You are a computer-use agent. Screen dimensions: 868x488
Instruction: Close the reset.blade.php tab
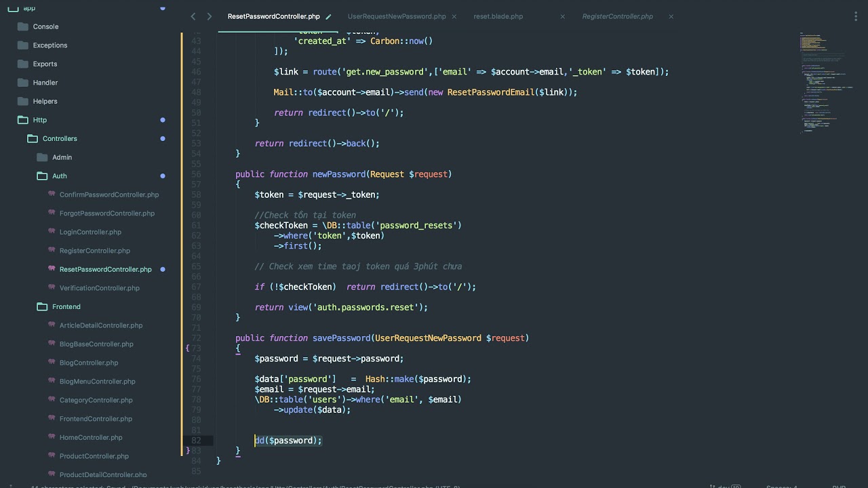562,16
